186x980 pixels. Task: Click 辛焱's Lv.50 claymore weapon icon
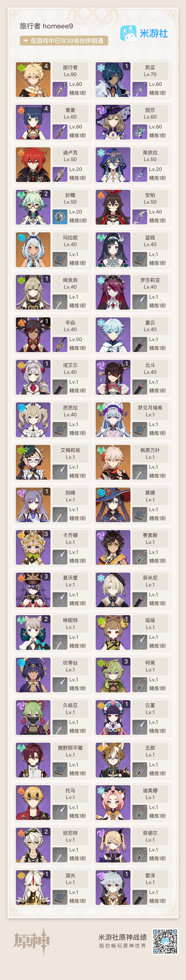coord(60,344)
